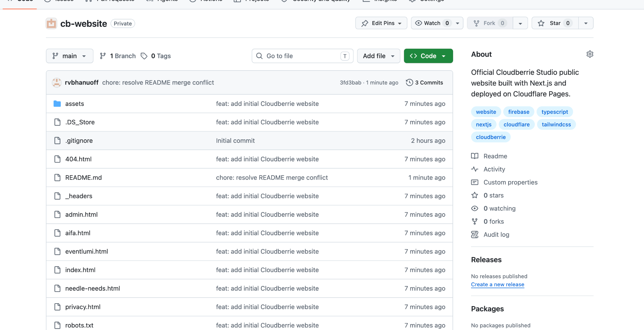This screenshot has height=330, width=644.
Task: Open commit hash 3fd3bab
Action: [350, 82]
